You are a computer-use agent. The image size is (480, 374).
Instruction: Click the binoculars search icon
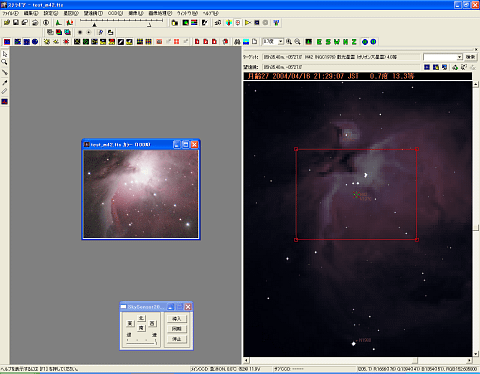237,42
